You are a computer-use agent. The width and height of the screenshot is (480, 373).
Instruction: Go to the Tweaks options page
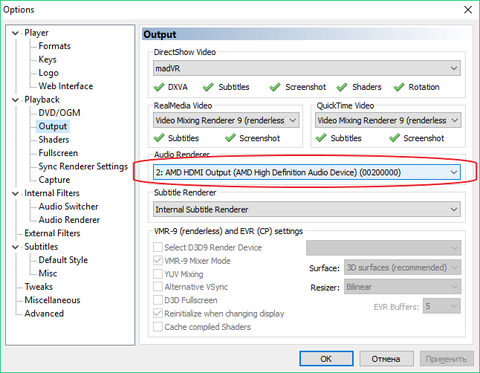click(x=39, y=287)
